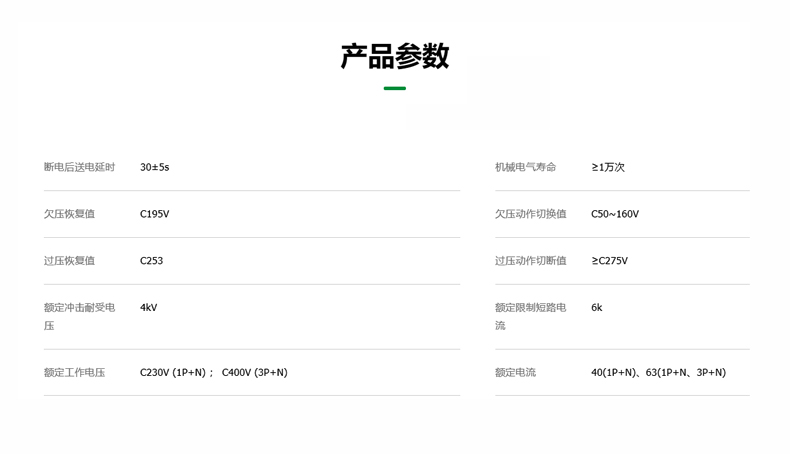Select the 过压动作切断值 label

530,261
